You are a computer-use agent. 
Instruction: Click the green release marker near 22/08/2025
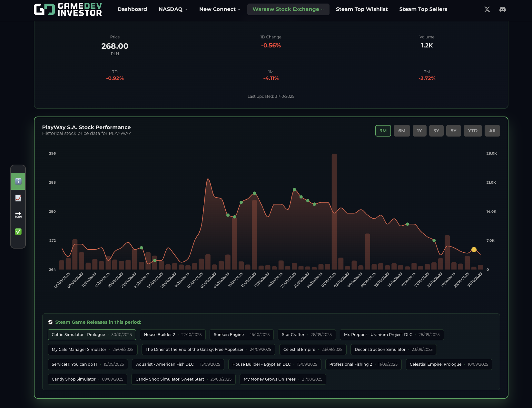(x=142, y=248)
